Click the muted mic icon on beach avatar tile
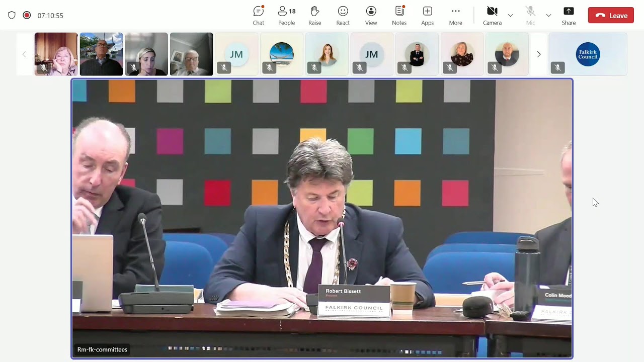The height and width of the screenshot is (362, 644). pyautogui.click(x=269, y=67)
